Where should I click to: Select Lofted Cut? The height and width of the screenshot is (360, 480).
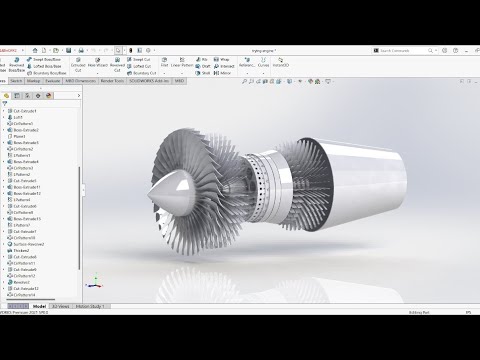139,66
